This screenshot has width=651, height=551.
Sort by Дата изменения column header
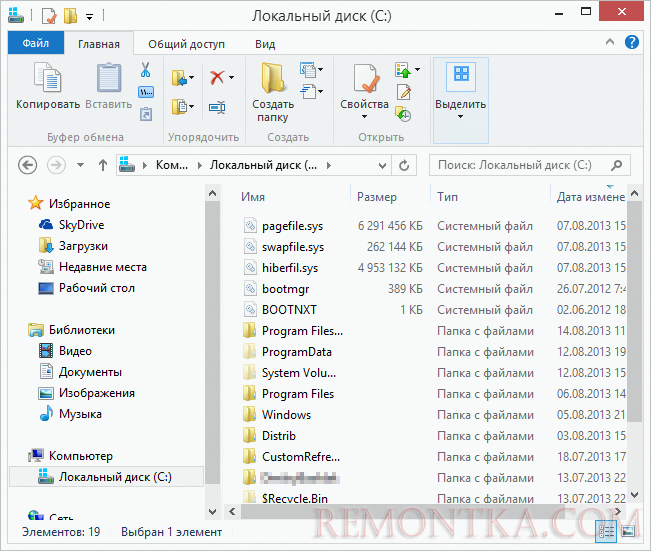tap(590, 197)
